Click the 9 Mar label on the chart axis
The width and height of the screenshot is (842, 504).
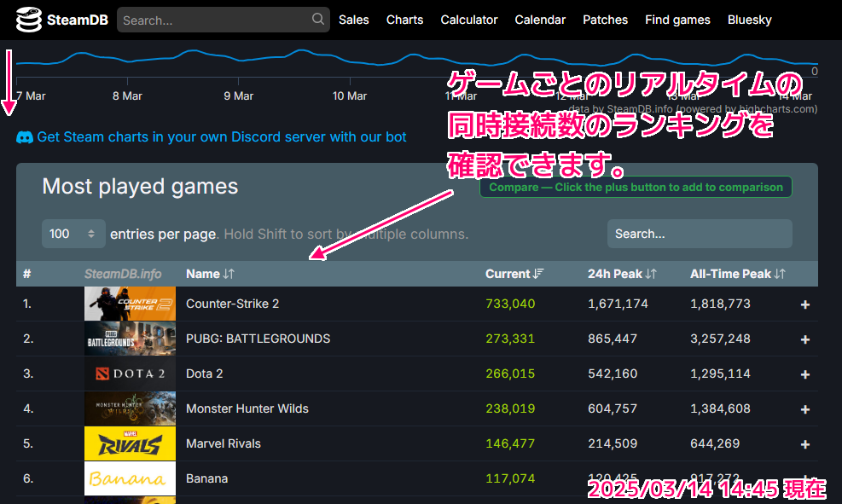click(238, 96)
